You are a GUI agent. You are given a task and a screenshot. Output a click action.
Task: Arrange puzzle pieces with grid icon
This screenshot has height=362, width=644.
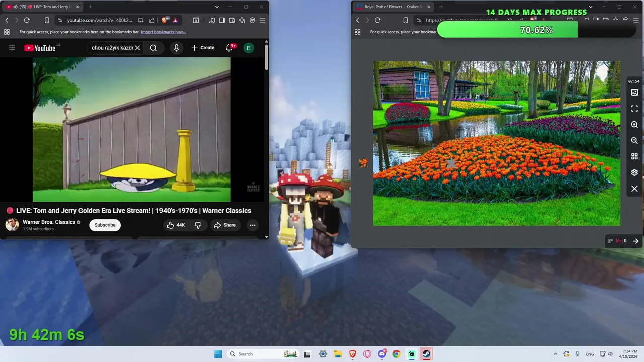tap(634, 157)
